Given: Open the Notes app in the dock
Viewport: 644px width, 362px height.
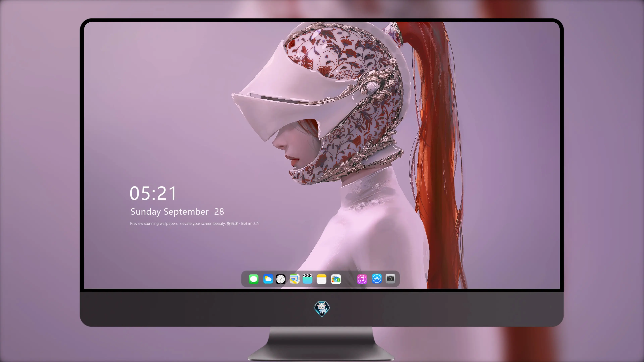Looking at the screenshot, I should point(321,279).
